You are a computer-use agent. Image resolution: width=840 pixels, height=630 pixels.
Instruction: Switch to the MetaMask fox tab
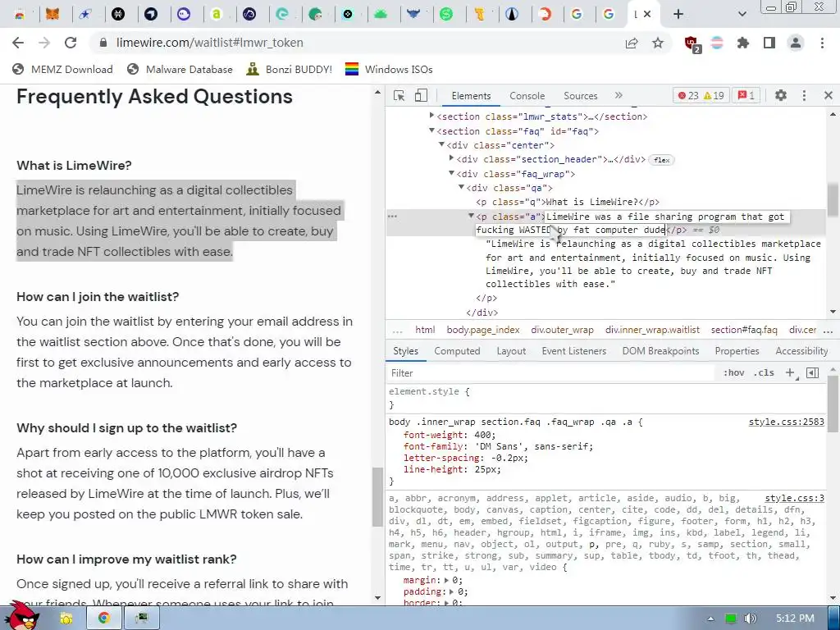click(x=52, y=15)
